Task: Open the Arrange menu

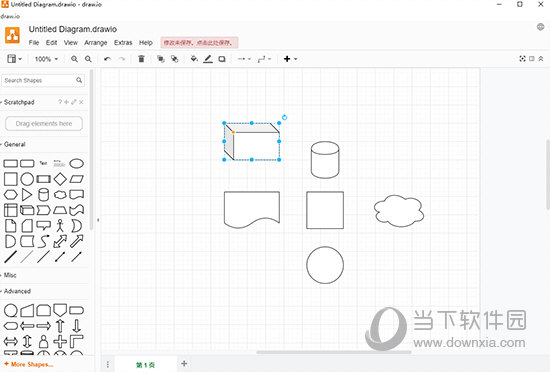Action: (x=95, y=42)
